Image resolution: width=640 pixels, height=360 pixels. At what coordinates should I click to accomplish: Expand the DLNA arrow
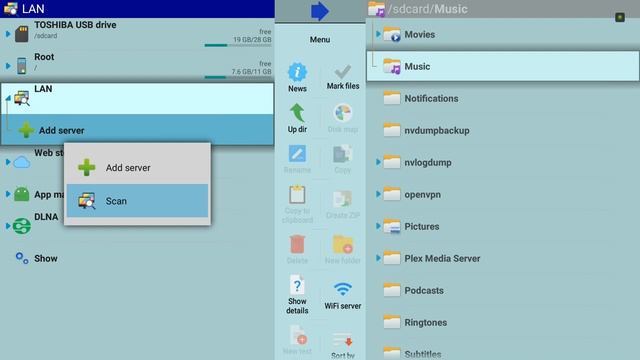[8, 226]
